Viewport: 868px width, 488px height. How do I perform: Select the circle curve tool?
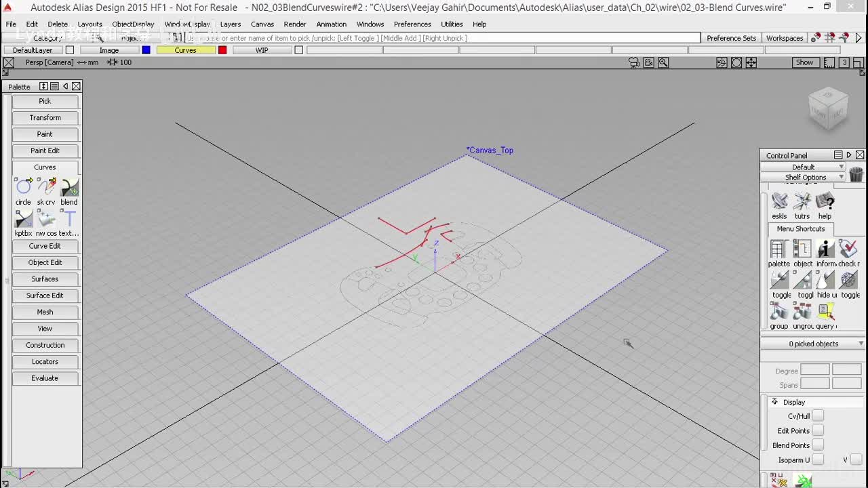coord(23,187)
